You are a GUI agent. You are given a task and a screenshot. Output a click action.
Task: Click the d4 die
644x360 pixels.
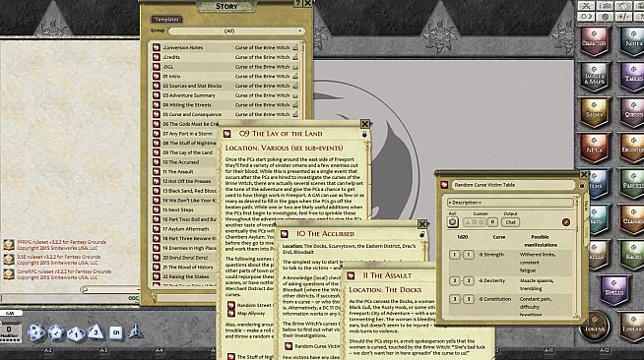135,331
